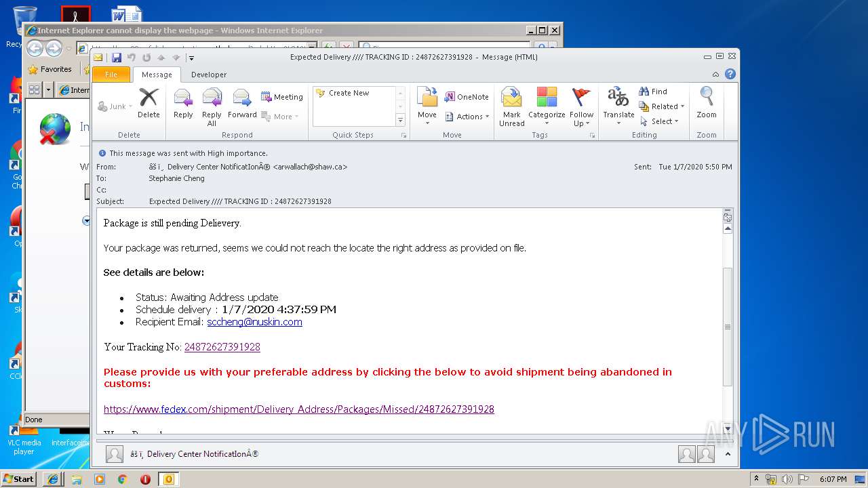
Task: Open Windows Explorer folder in taskbar
Action: [x=77, y=479]
